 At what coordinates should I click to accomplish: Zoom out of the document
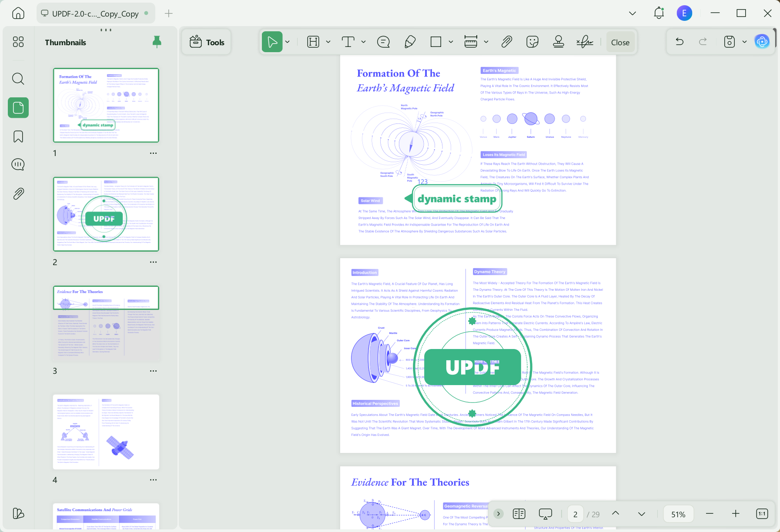pyautogui.click(x=710, y=514)
